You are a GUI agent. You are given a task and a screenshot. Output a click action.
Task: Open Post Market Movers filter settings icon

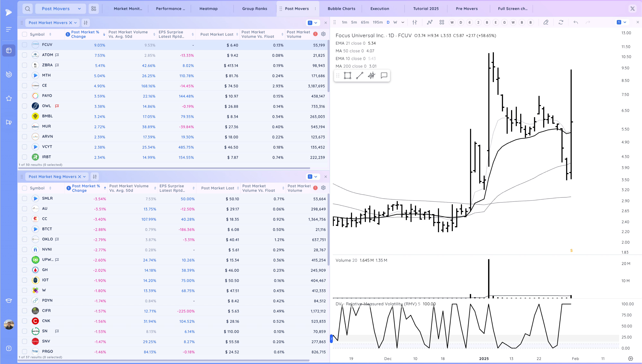(86, 23)
